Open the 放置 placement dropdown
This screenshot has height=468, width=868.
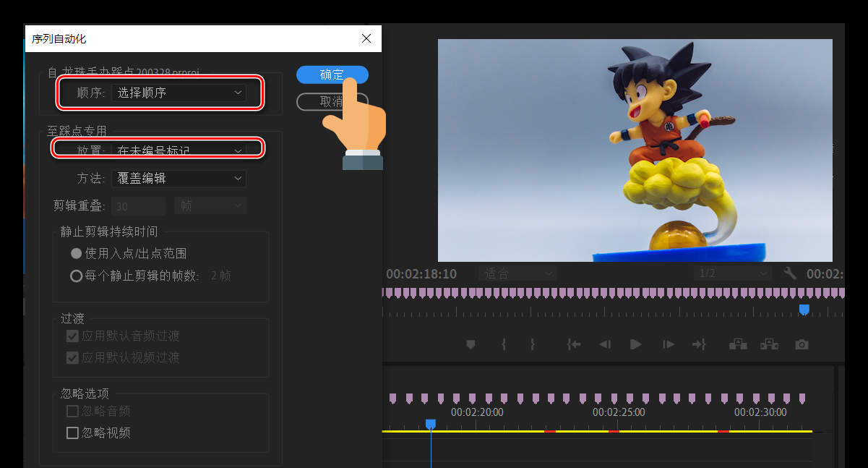coord(179,150)
